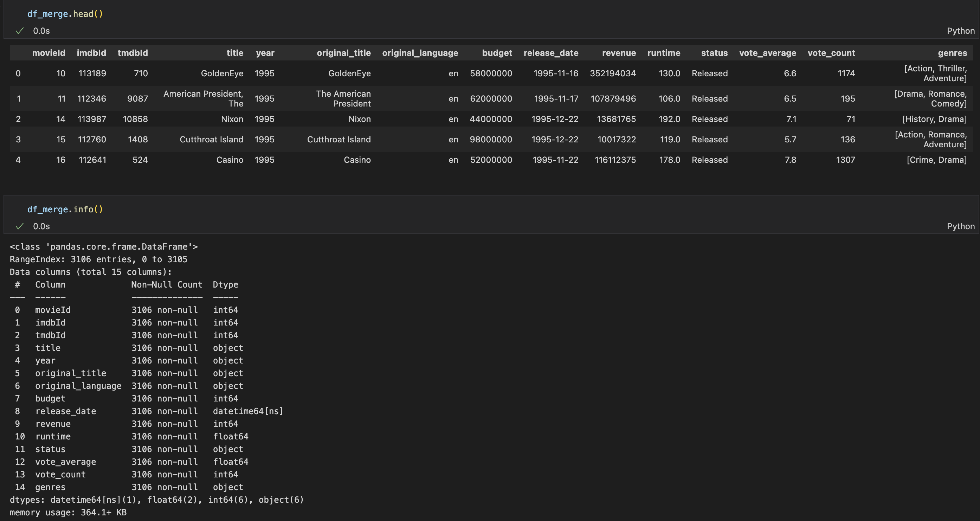Select the Casino title cell

(x=230, y=160)
